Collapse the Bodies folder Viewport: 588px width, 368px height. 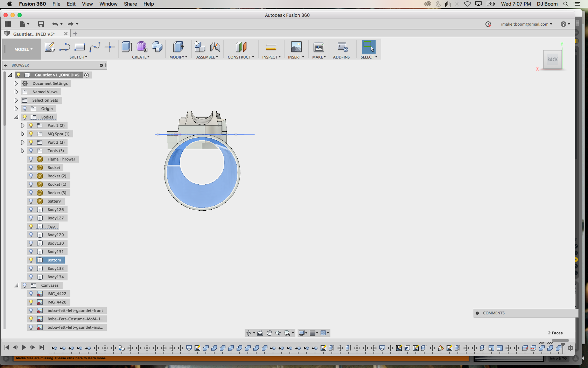point(16,117)
